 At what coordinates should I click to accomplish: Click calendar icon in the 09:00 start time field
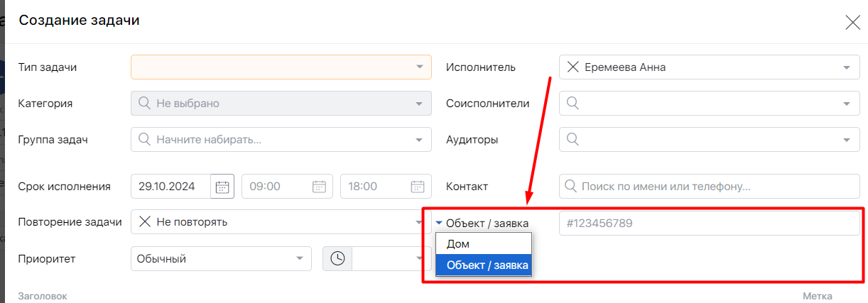pos(319,187)
